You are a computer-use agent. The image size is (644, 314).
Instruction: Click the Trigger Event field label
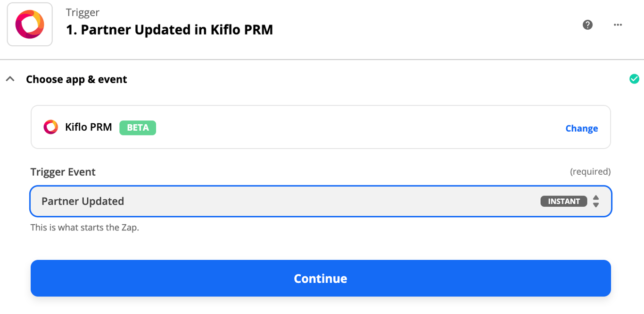click(x=63, y=172)
